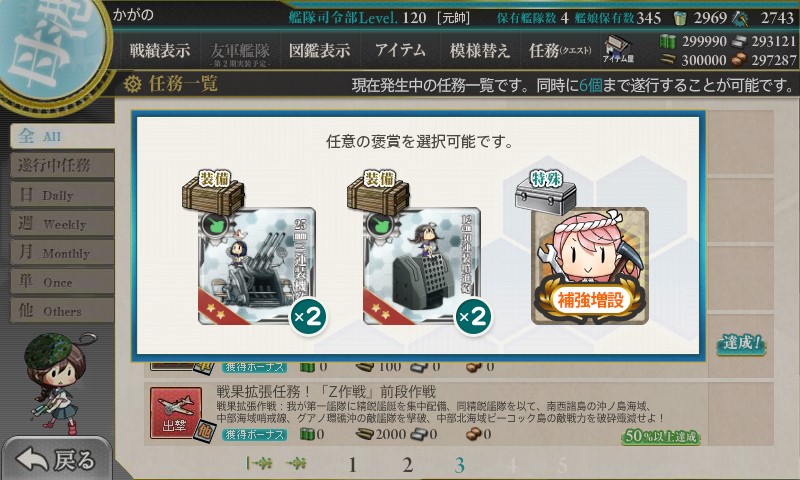Open 戦績表示 records menu
The width and height of the screenshot is (800, 480).
pyautogui.click(x=159, y=51)
